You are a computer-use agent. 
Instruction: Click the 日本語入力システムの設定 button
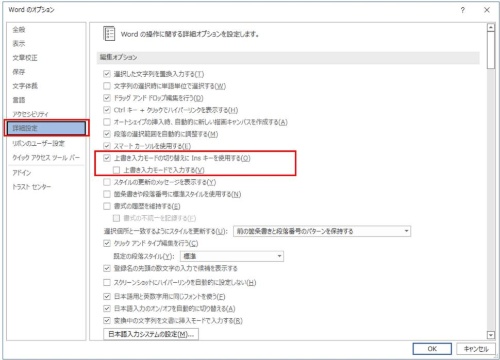[x=151, y=334]
